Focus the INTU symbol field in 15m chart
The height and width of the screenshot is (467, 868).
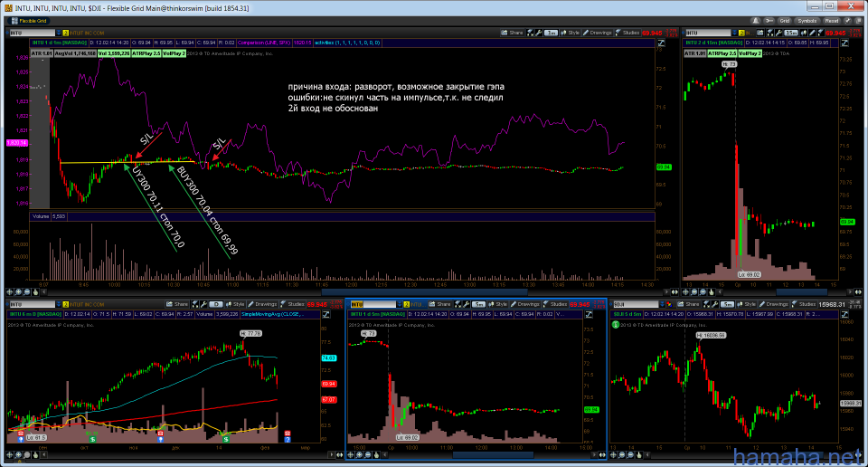pyautogui.click(x=708, y=33)
